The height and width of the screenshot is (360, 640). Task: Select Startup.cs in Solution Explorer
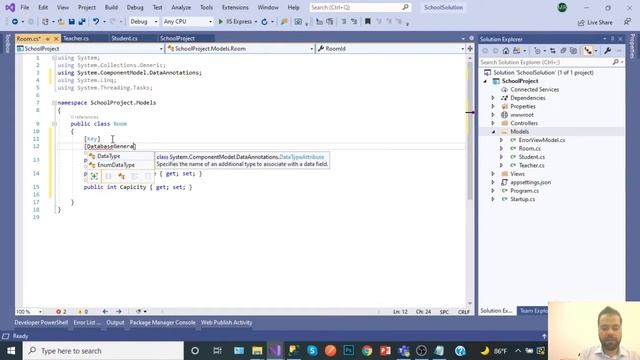pos(522,199)
